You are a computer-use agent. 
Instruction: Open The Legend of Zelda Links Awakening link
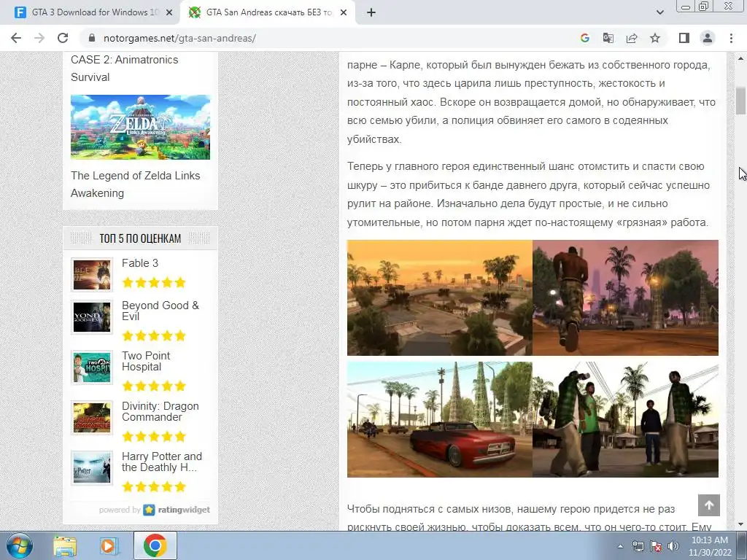point(135,184)
